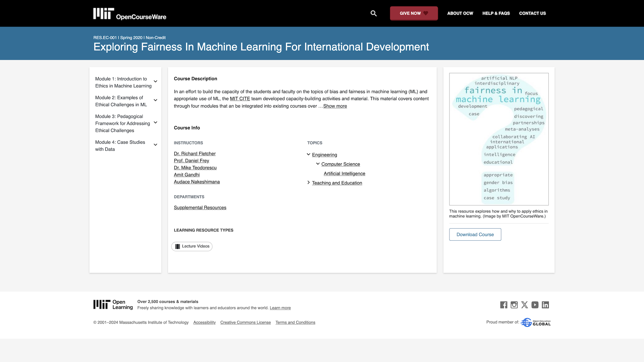This screenshot has width=644, height=362.
Task: Expand the Module 3 chevron
Action: pyautogui.click(x=156, y=123)
